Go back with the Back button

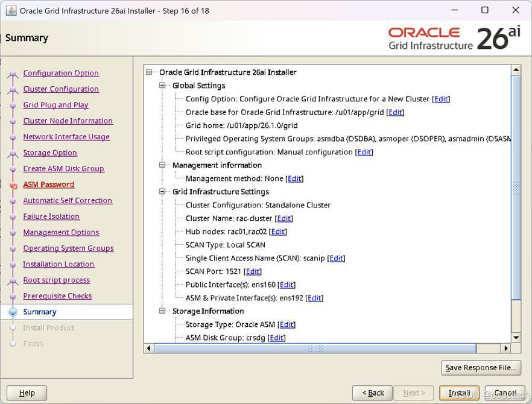point(372,393)
